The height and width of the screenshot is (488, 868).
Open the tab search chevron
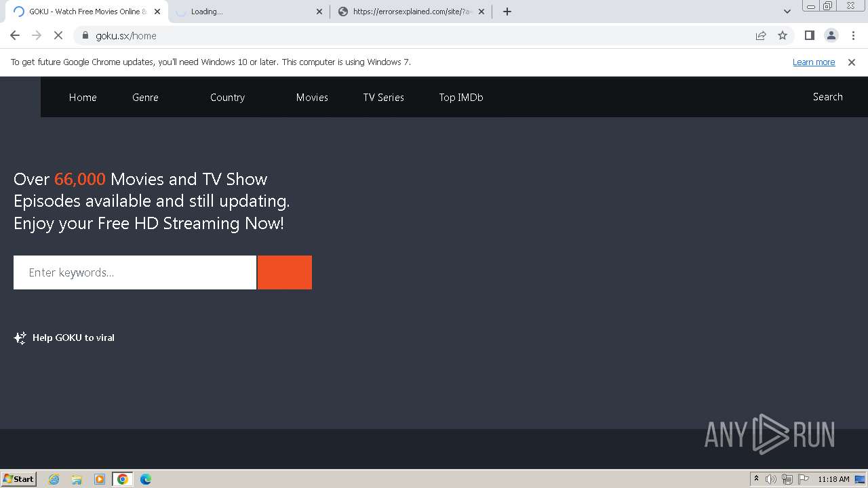[787, 12]
